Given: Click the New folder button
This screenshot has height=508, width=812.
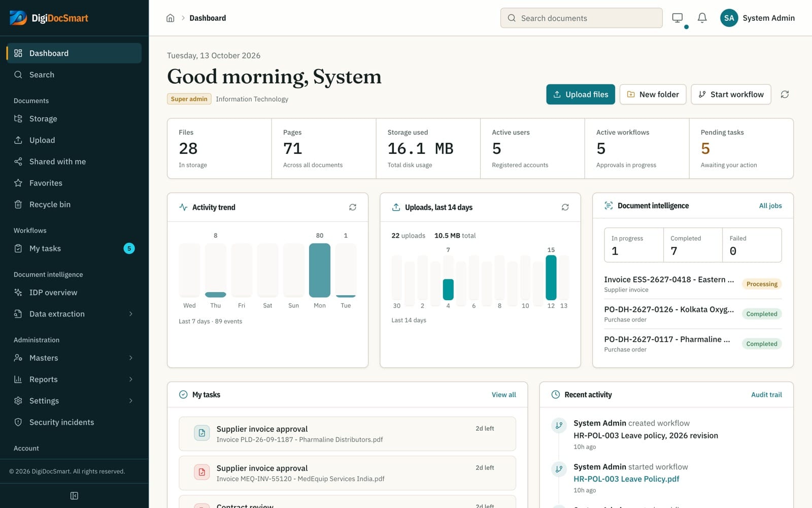Looking at the screenshot, I should (x=653, y=94).
